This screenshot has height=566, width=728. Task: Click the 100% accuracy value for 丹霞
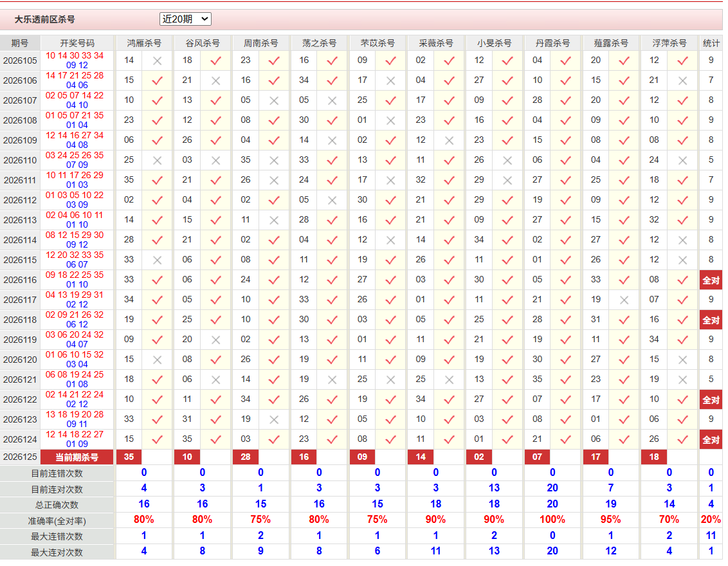pos(552,520)
